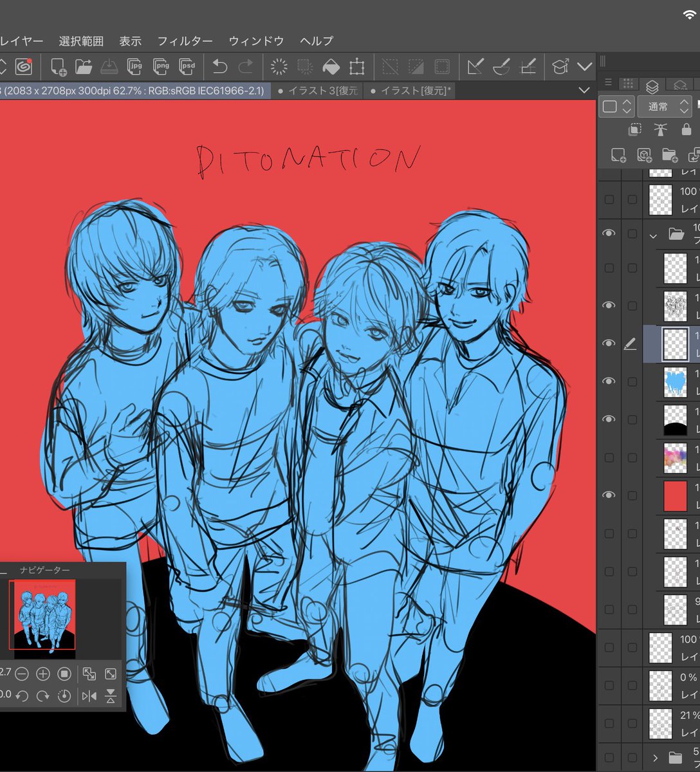Toggle Lock Layer padlock icon
The height and width of the screenshot is (772, 700).
pos(686,129)
